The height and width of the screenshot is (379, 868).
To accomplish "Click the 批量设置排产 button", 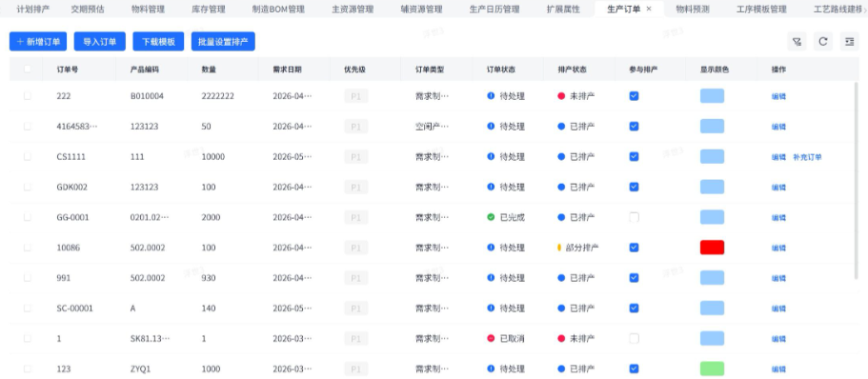I will coord(223,42).
